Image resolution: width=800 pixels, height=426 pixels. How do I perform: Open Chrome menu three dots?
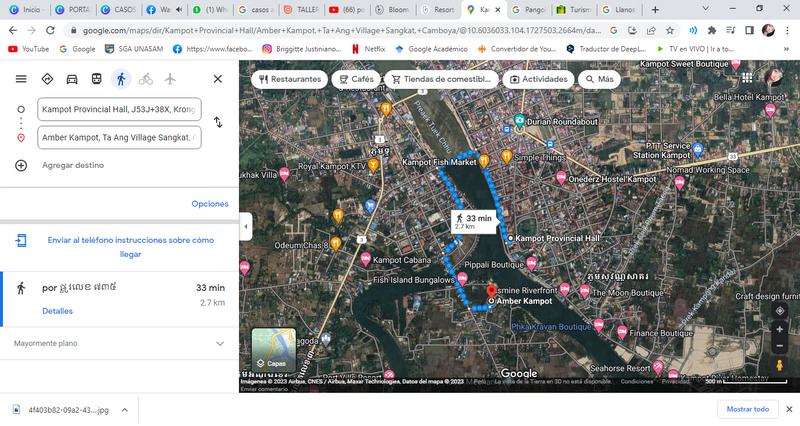click(x=787, y=31)
